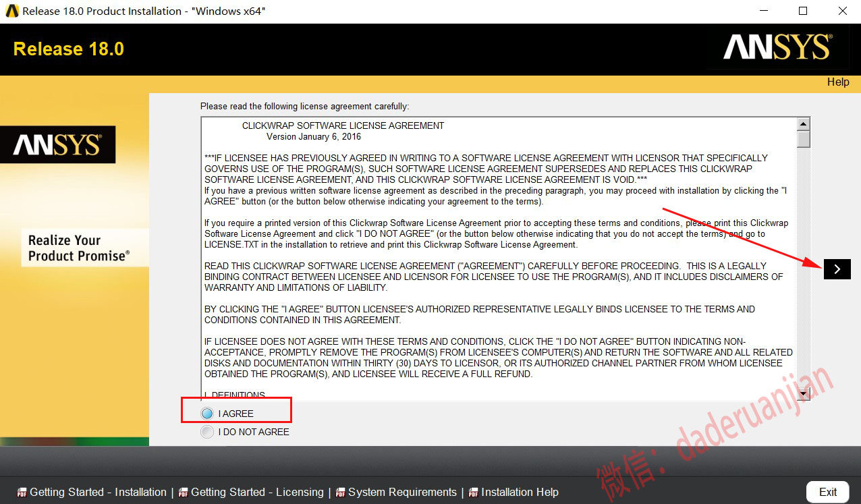The image size is (861, 504).
Task: Click paragraph starting 'BY CLICKING THE I AGREE'
Action: [480, 314]
